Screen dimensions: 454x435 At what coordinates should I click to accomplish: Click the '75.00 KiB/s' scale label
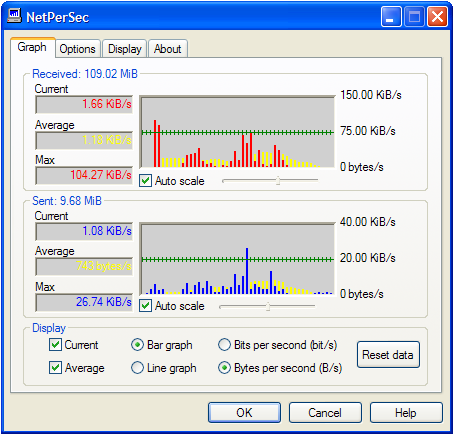tap(368, 131)
